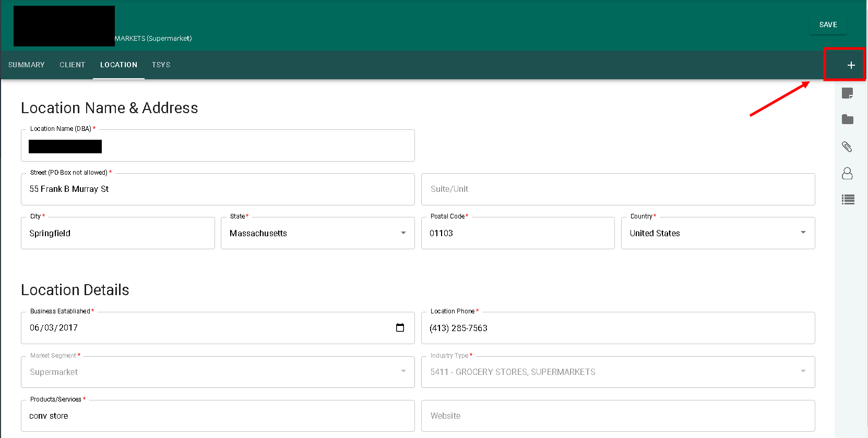The width and height of the screenshot is (868, 438).
Task: Open the Business Established calendar picker
Action: click(x=400, y=327)
